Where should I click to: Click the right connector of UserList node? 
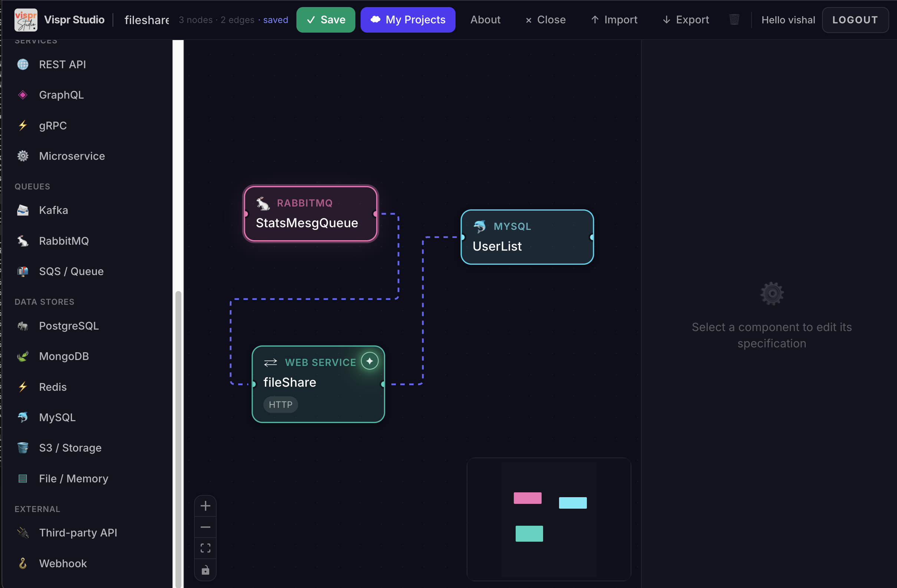pos(592,237)
